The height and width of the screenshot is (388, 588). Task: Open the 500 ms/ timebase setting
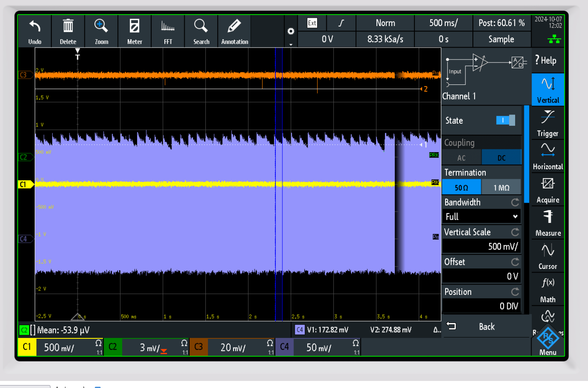click(443, 23)
